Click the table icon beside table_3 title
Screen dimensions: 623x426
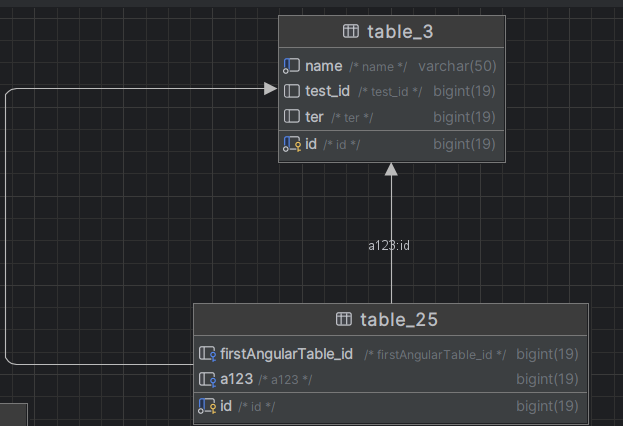(x=351, y=31)
